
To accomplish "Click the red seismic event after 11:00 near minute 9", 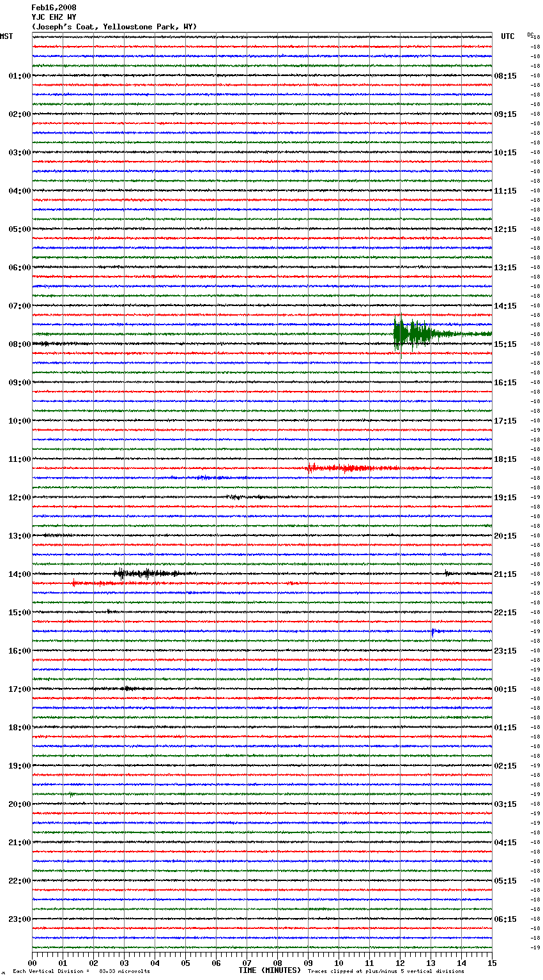I will [353, 468].
